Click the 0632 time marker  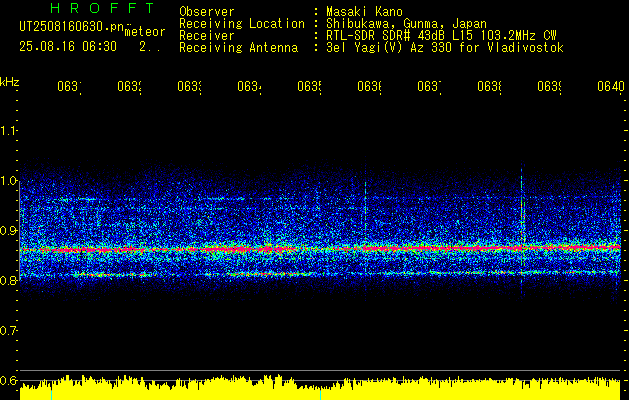tap(129, 86)
